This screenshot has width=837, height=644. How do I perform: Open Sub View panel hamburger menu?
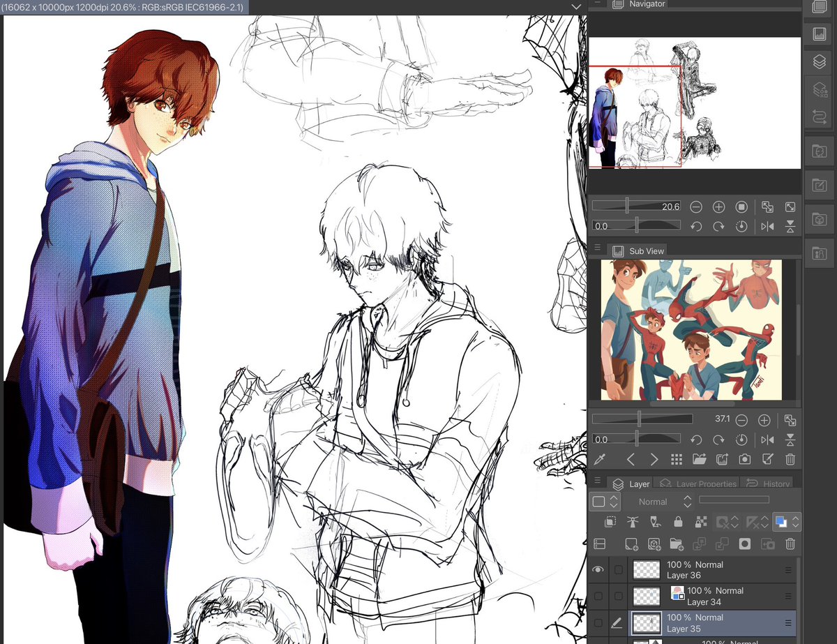click(597, 248)
